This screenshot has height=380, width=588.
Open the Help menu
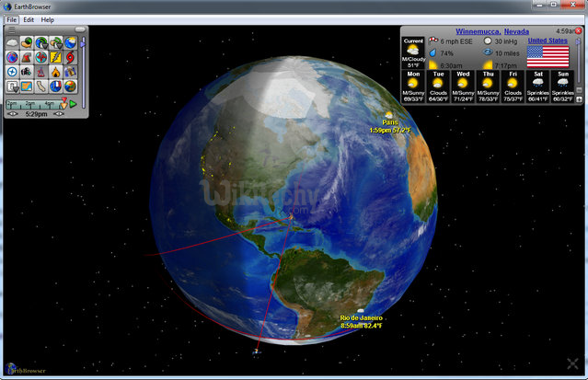click(48, 18)
